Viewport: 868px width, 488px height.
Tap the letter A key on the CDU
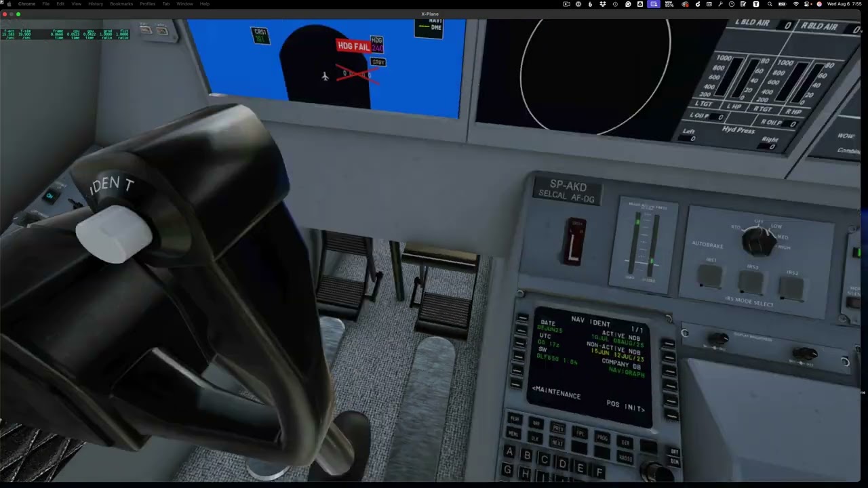pos(510,453)
